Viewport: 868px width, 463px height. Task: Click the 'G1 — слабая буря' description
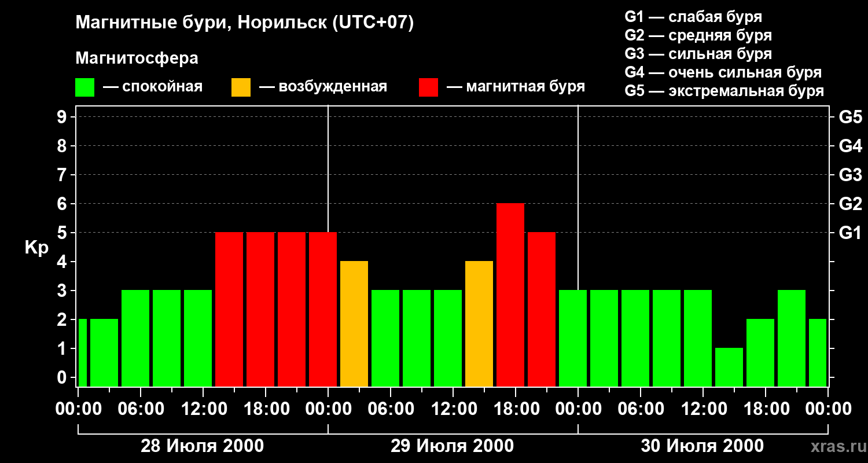tap(693, 17)
